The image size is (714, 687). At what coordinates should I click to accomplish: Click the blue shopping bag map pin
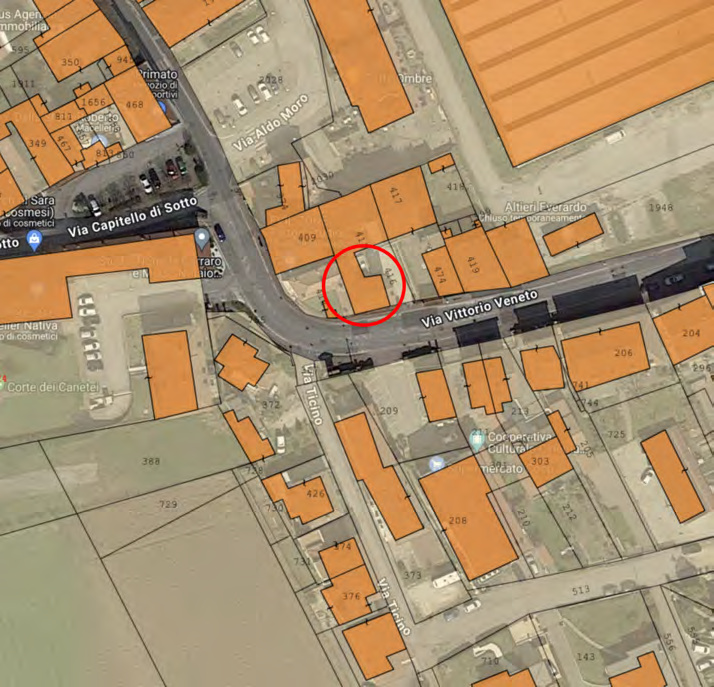[x=34, y=240]
